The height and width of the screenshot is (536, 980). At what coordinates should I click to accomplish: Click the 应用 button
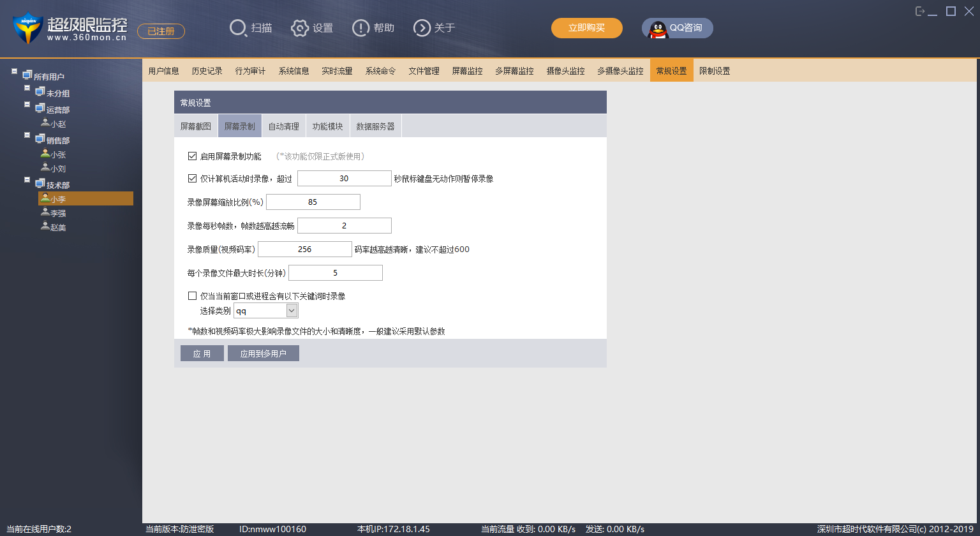click(x=202, y=354)
